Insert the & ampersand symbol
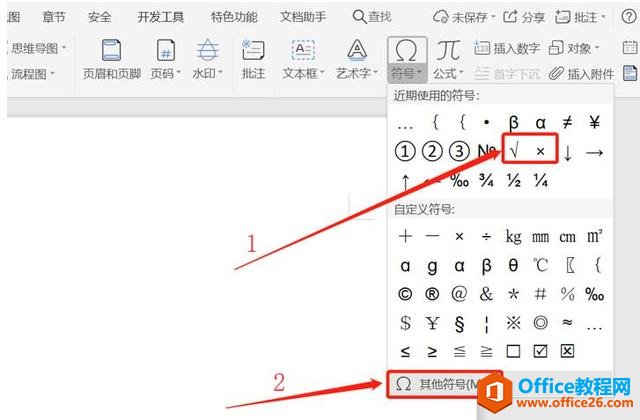The image size is (640, 420). point(486,294)
